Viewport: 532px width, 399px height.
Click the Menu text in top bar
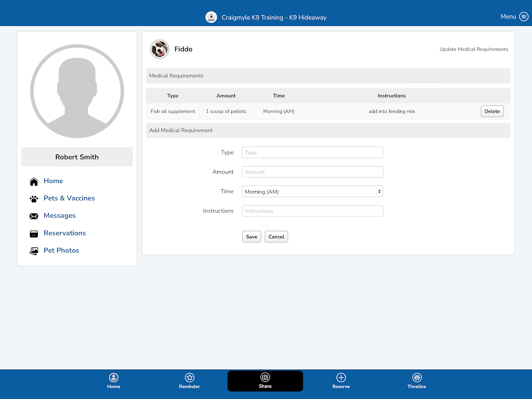(508, 16)
